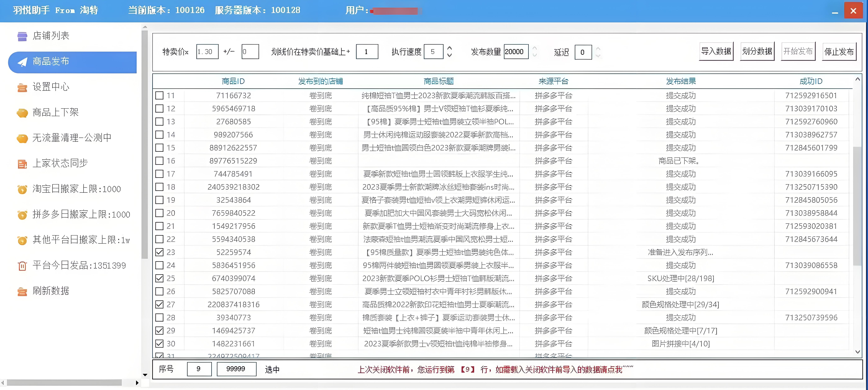Open the 无流量清理-公测中 menu item
Viewport: 868px width, 390px height.
[71, 138]
